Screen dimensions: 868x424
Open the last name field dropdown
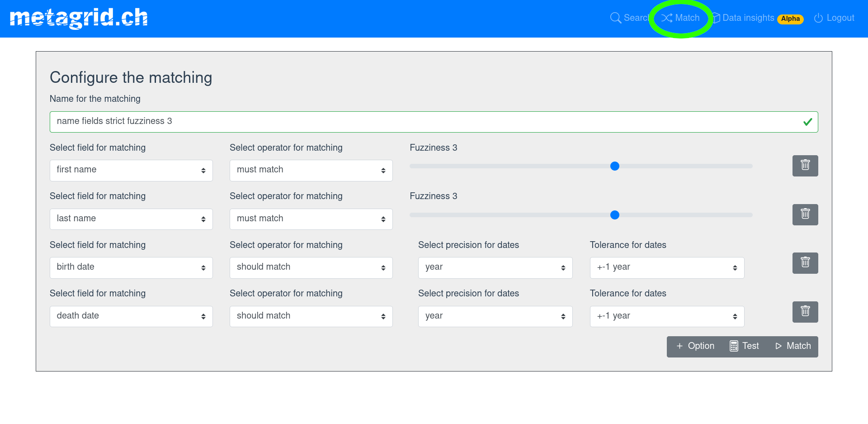[x=131, y=219]
